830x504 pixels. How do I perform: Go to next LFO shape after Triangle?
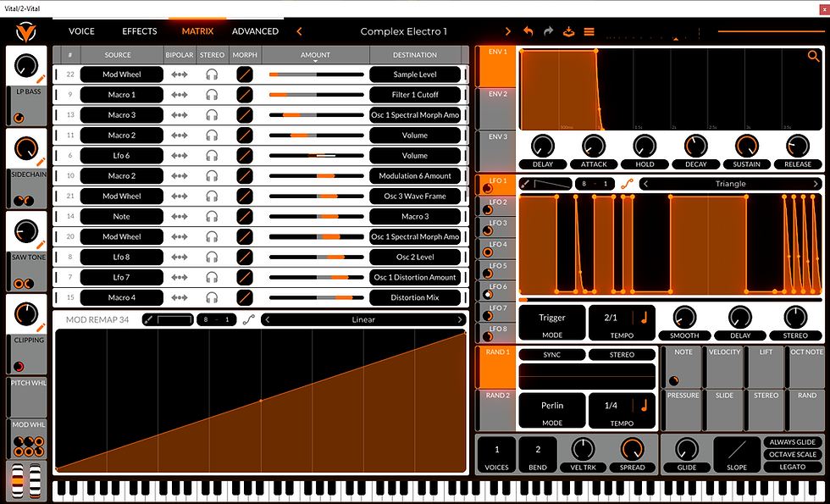[816, 184]
